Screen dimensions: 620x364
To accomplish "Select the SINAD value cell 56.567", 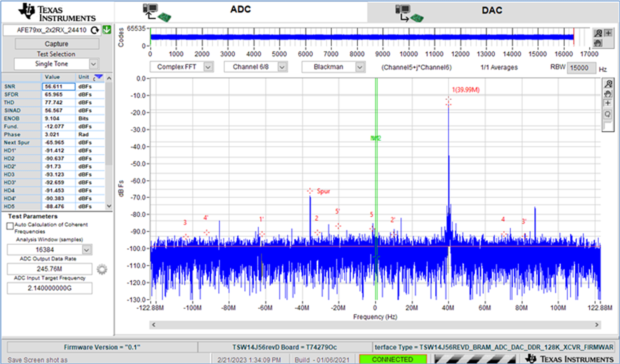I will 59,110.
